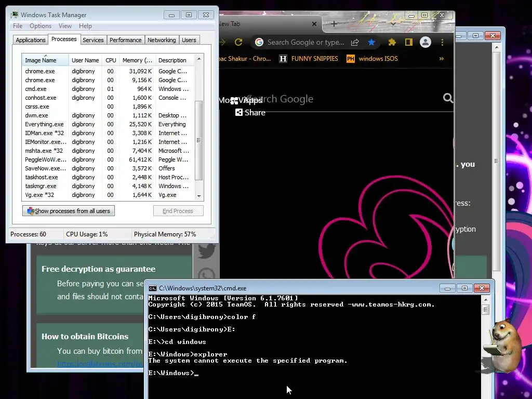Screen dimensions: 532x399
Task: Select taskmgr.exe process row
Action: tap(108, 186)
